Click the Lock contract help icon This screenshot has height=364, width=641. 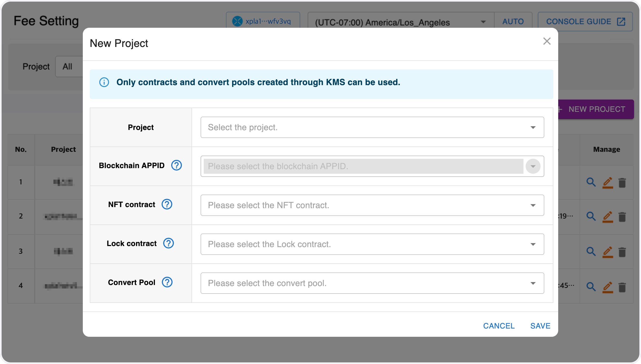[169, 243]
